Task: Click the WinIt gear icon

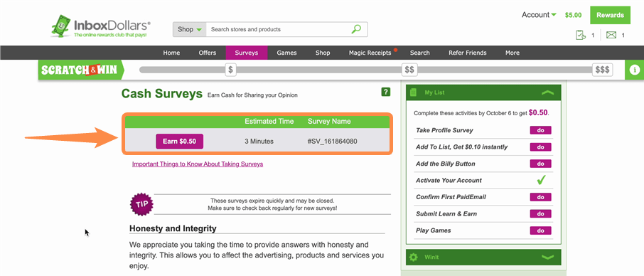Action: tap(414, 257)
